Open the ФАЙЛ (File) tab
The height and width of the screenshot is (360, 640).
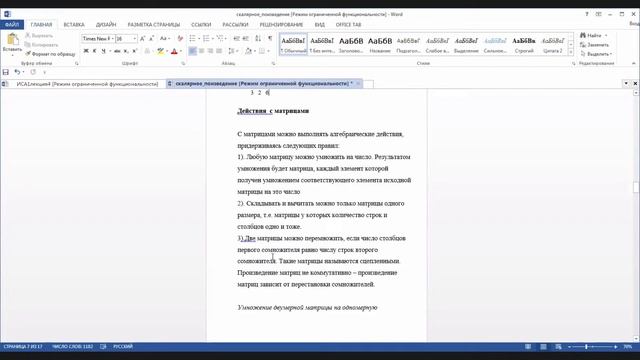(x=12, y=24)
